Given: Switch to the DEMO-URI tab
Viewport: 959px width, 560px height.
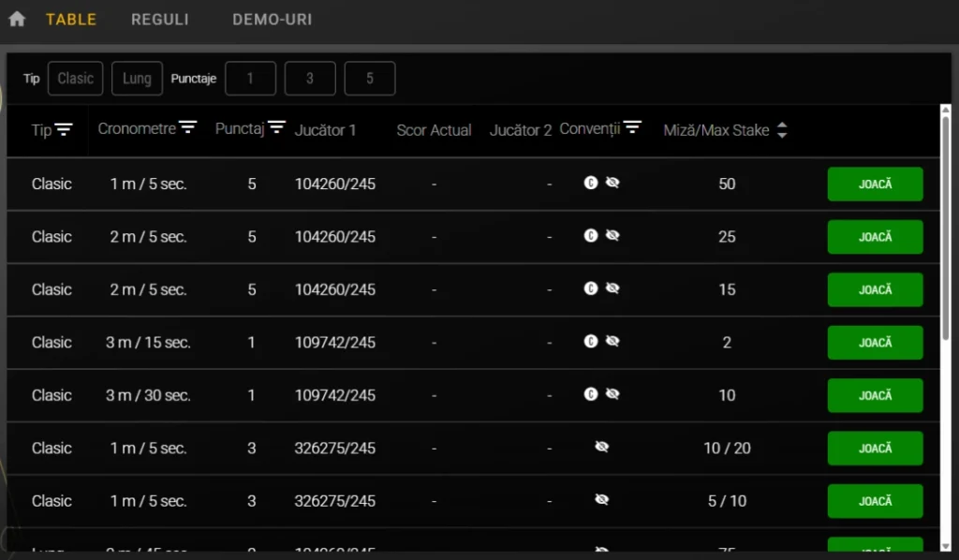Looking at the screenshot, I should click(x=273, y=20).
